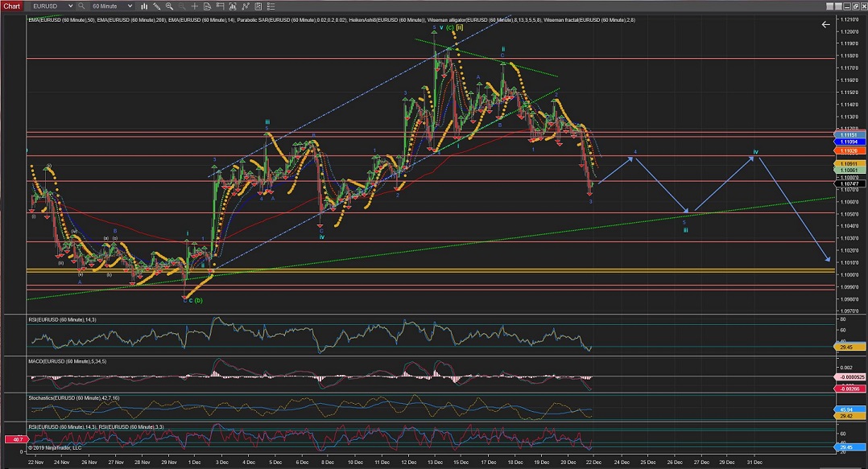Viewport: 868px width, 469px height.
Task: Click the zoom out magnifier icon
Action: coord(182,6)
